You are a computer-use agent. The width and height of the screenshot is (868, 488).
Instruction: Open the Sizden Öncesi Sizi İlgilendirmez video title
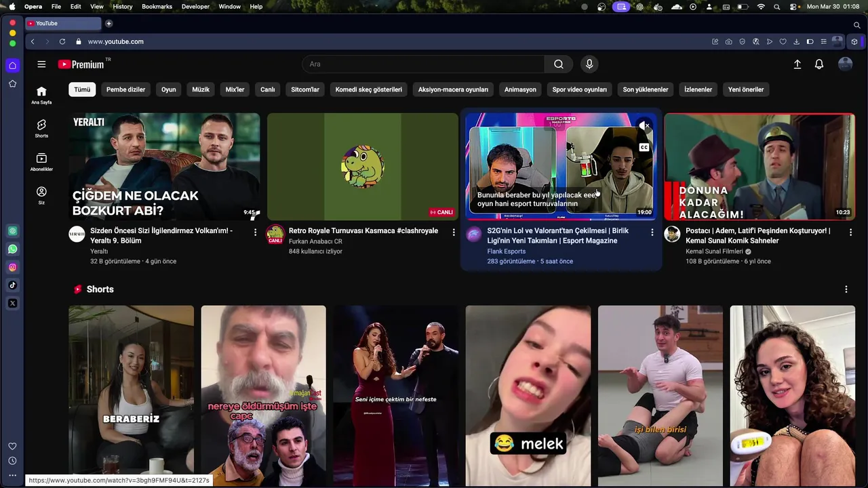click(x=161, y=236)
